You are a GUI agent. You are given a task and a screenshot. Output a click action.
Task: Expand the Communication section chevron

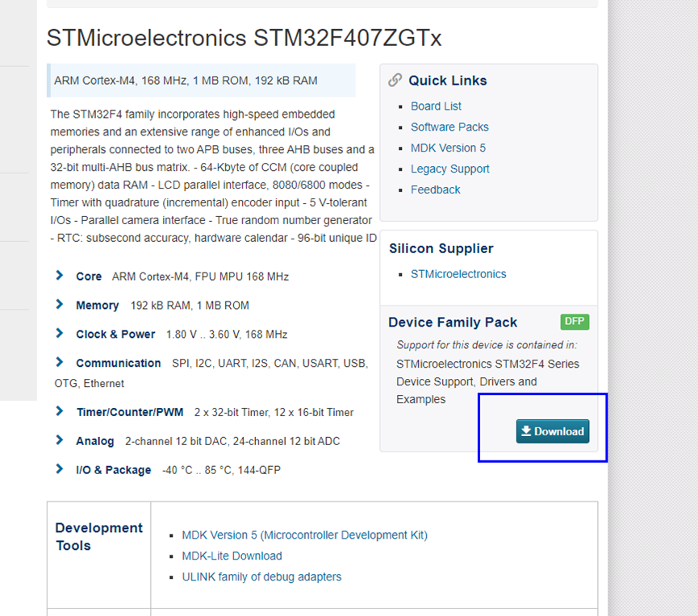coord(59,362)
